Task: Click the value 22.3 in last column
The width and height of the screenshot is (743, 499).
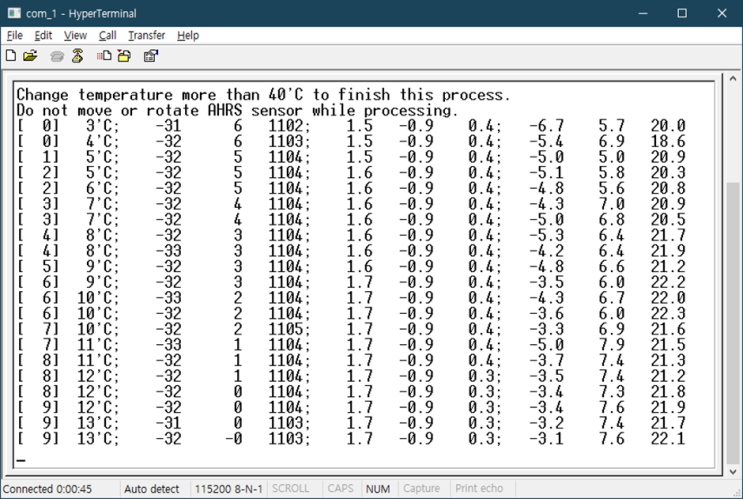Action: pos(668,313)
